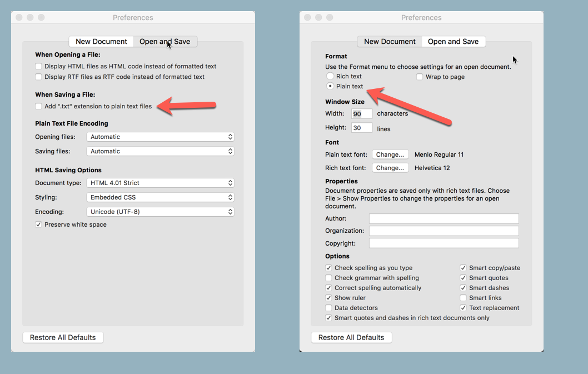Screen dimensions: 588x374
Task: Click into the Author text field
Action: [444, 218]
